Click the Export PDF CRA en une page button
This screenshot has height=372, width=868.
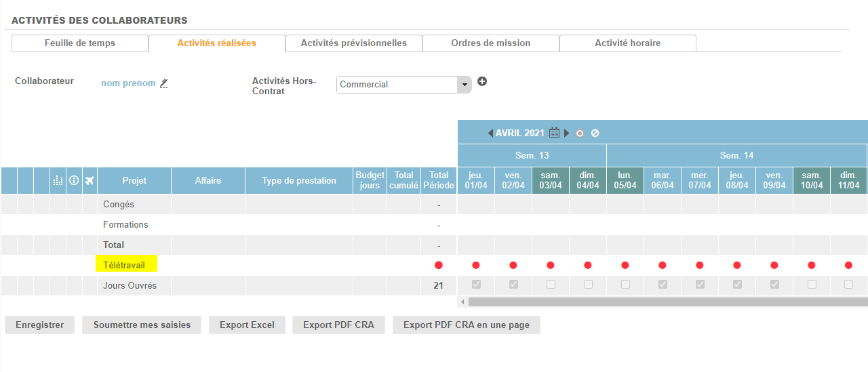tap(466, 325)
